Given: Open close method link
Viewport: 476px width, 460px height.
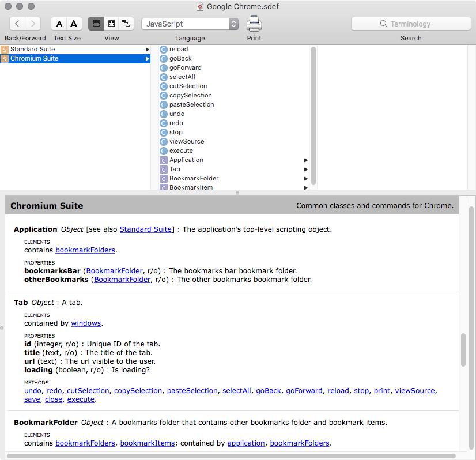Looking at the screenshot, I should (x=54, y=399).
